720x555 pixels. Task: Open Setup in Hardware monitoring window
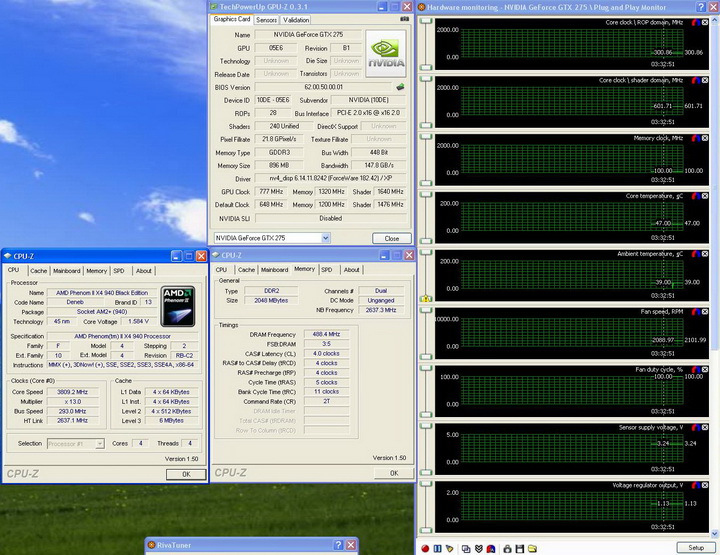(x=696, y=548)
